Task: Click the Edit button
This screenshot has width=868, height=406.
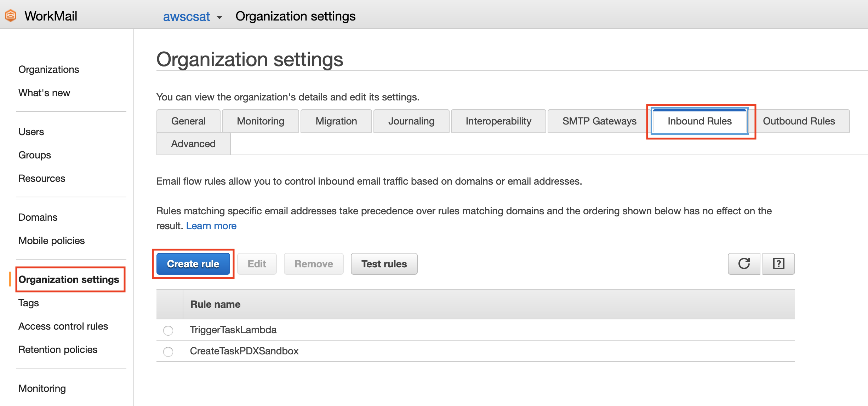Action: [x=257, y=264]
